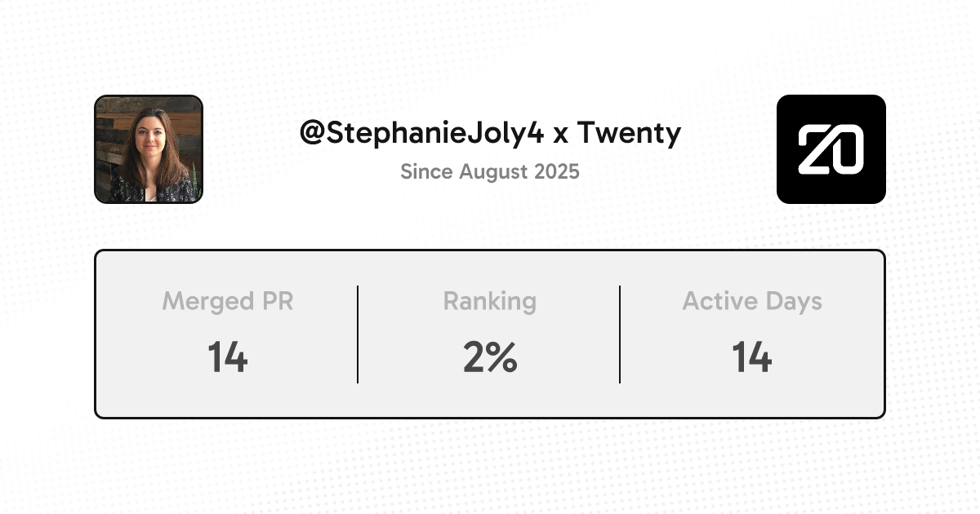Screen dimensions: 980x514
Task: Select the 2% ranking value
Action: 489,357
